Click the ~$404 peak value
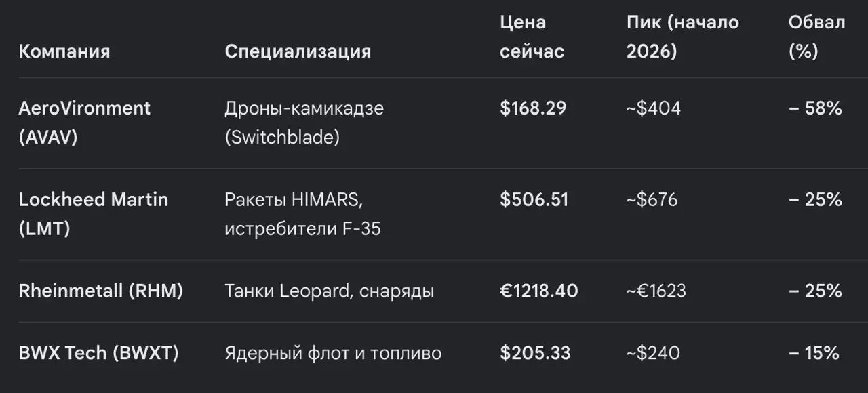868x393 pixels. [x=654, y=108]
